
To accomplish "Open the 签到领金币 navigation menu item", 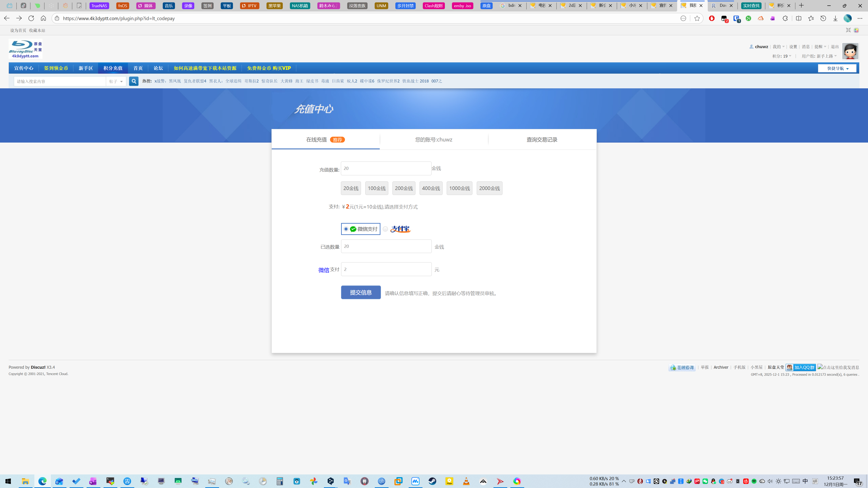I will click(56, 68).
